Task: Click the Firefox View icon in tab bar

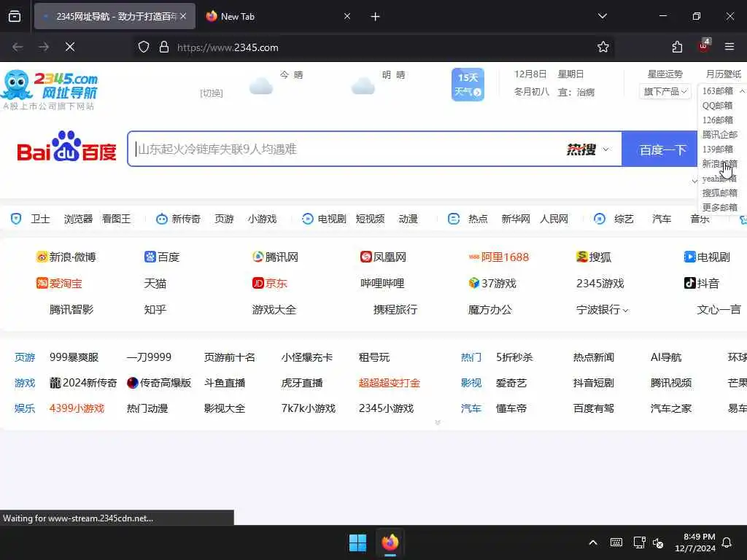Action: pyautogui.click(x=15, y=17)
